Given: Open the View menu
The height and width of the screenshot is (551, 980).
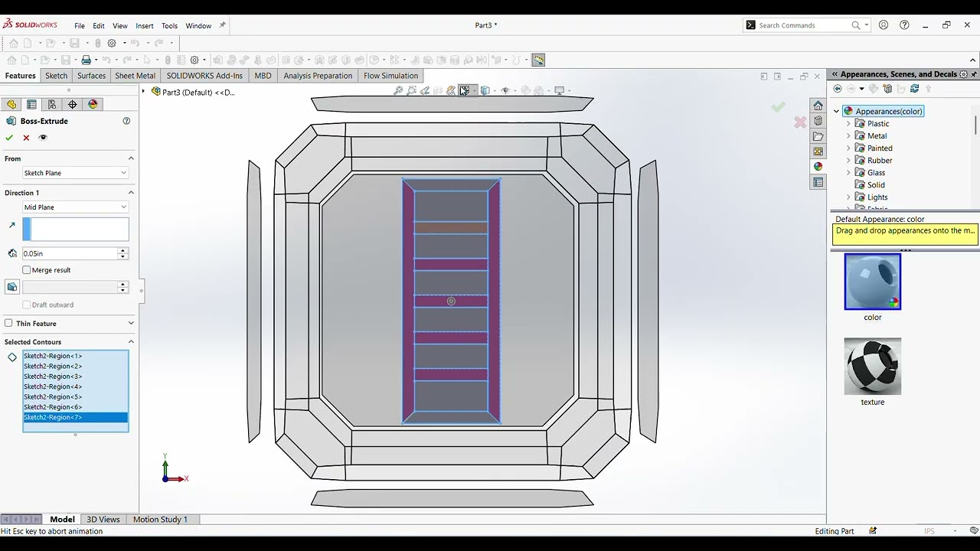Looking at the screenshot, I should (120, 25).
